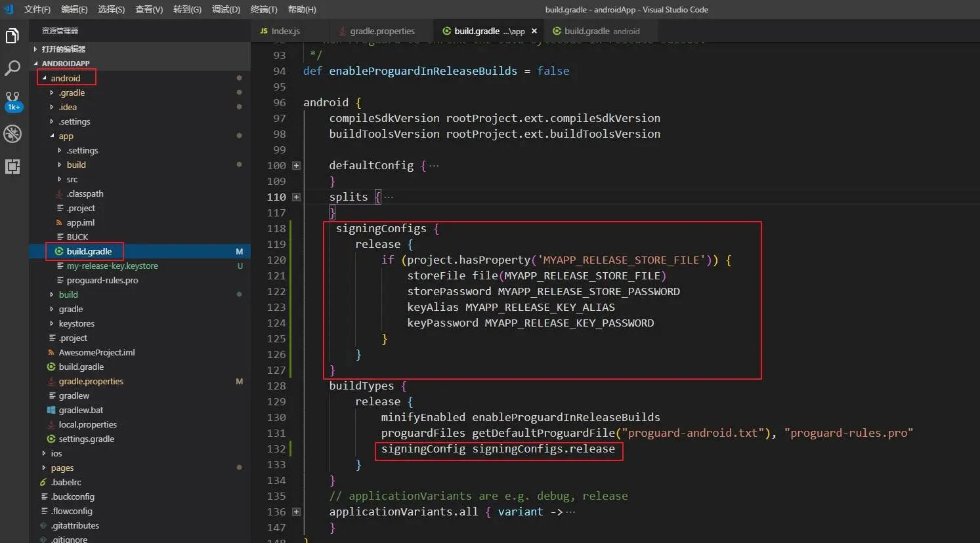This screenshot has height=543, width=980.
Task: Open the 帮助(H) menu
Action: pyautogui.click(x=302, y=9)
